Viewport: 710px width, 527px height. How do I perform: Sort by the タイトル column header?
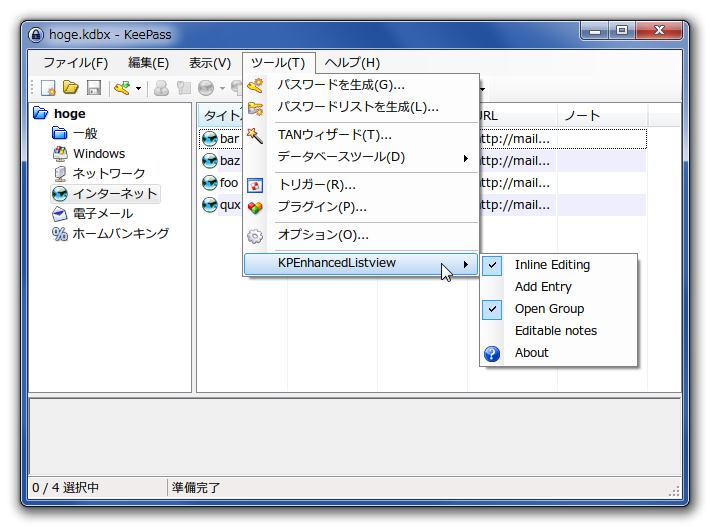click(221, 115)
